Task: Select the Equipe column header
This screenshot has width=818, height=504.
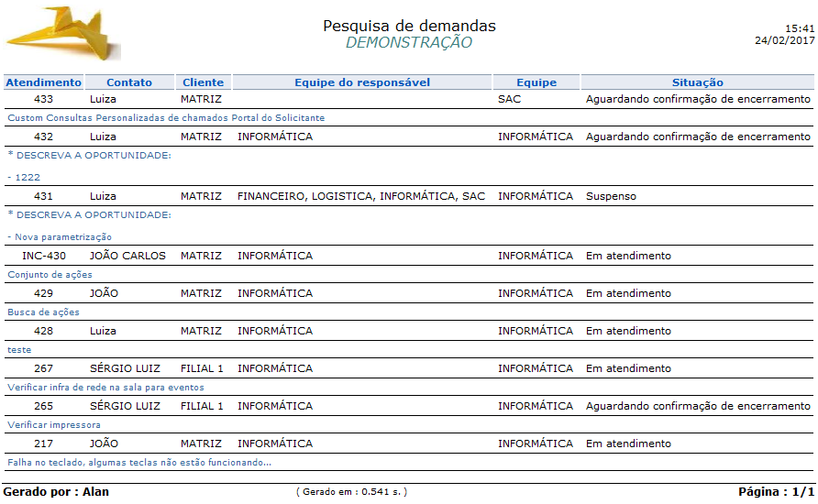Action: click(536, 82)
